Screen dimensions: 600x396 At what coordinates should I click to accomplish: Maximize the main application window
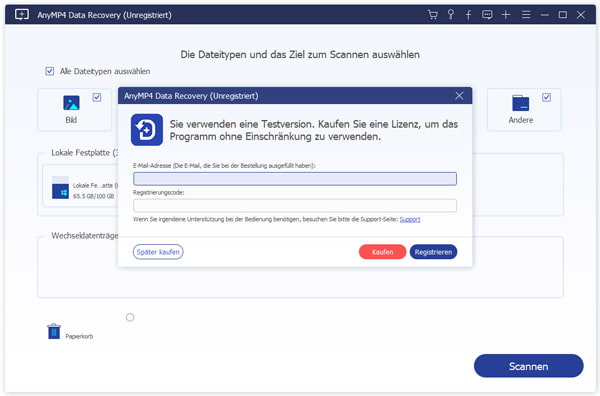pos(562,15)
